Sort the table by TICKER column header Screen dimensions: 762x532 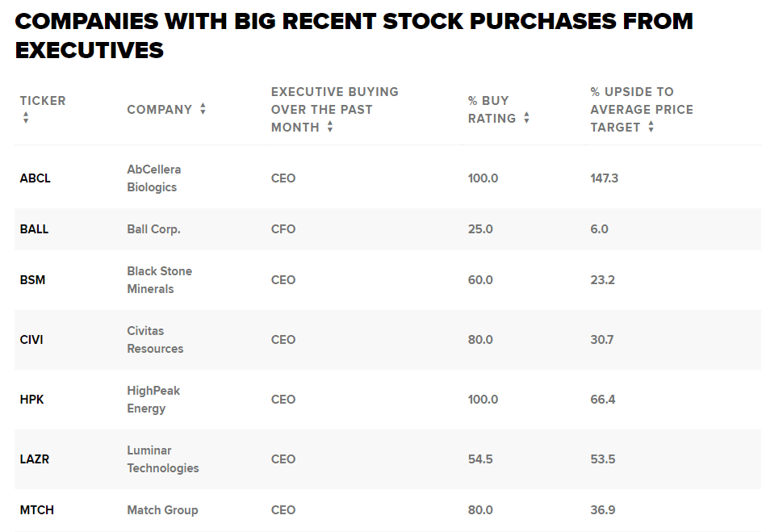(x=42, y=101)
